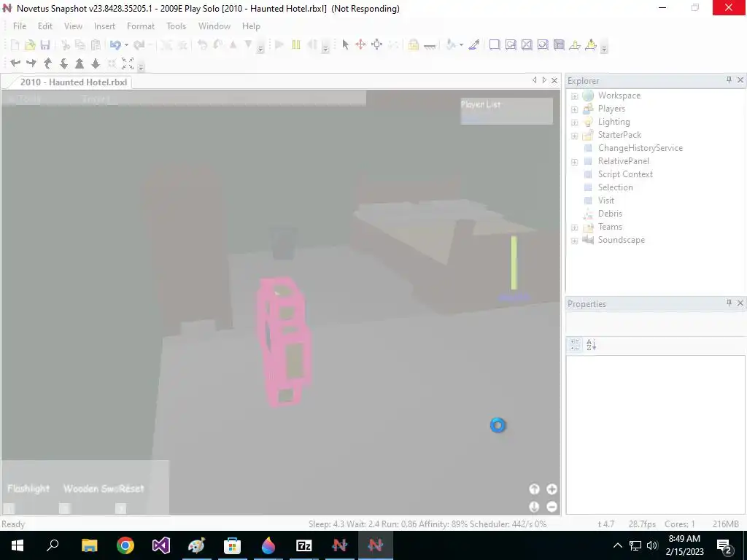
Task: Start the Play simulation button
Action: (x=279, y=44)
